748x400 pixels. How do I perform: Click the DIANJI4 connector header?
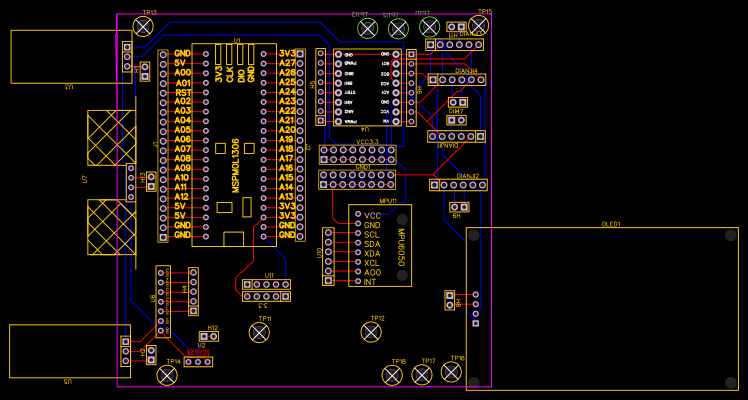pos(456,79)
